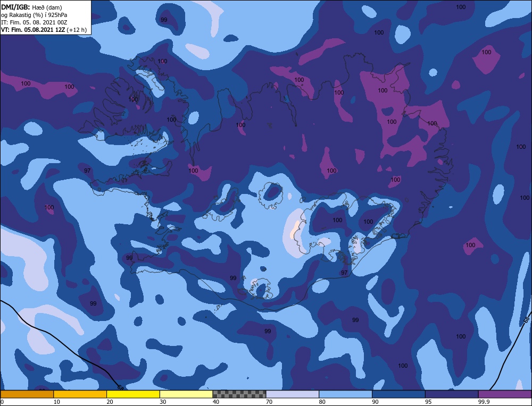The width and height of the screenshot is (532, 406).
Task: Click the orange 10–20 legend swatch
Action: coord(80,394)
